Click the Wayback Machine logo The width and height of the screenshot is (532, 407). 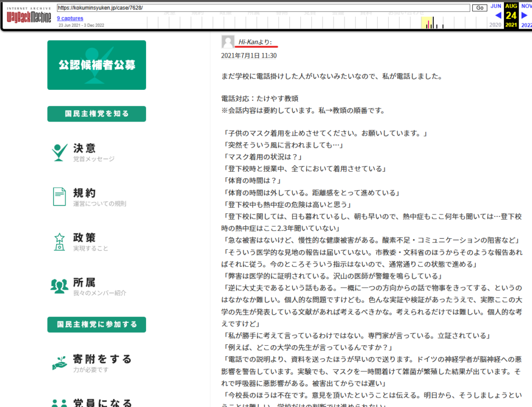(29, 16)
